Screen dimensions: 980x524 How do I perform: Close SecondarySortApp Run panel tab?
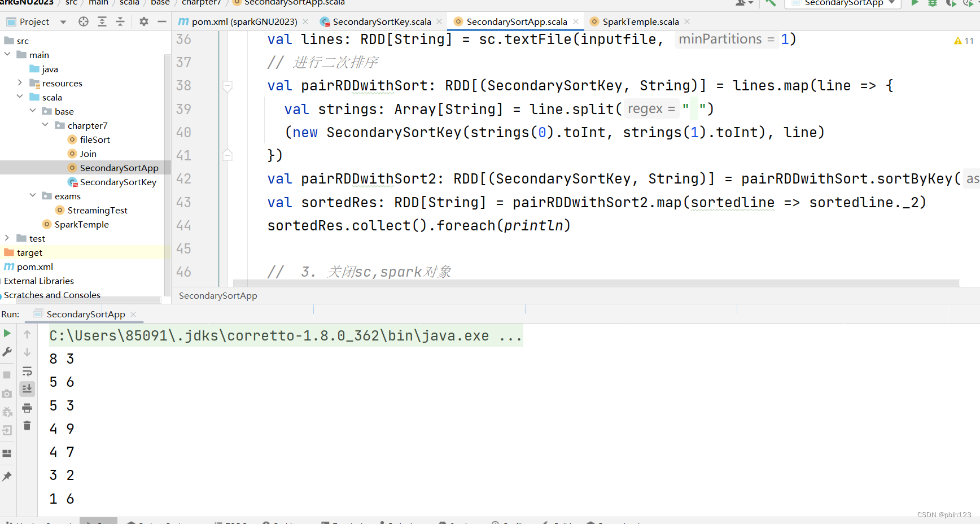133,314
